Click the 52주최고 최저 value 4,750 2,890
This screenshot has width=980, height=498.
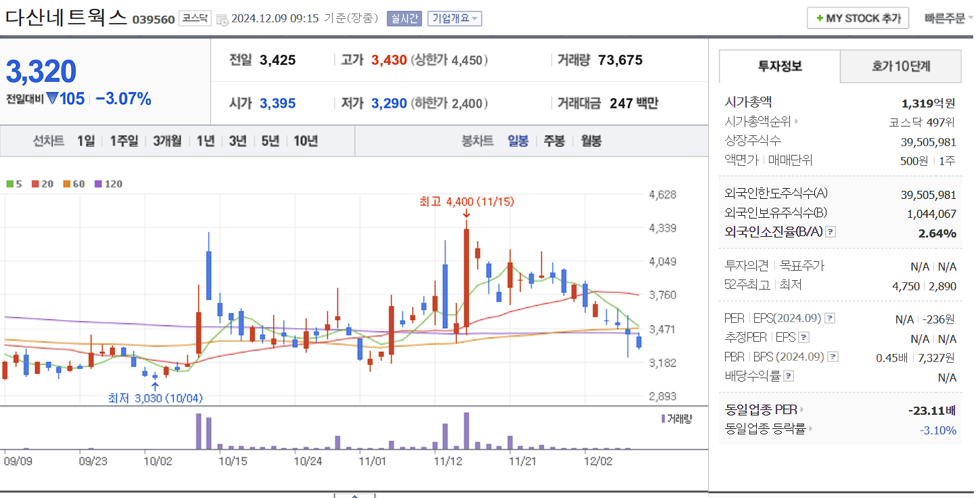pyautogui.click(x=925, y=286)
